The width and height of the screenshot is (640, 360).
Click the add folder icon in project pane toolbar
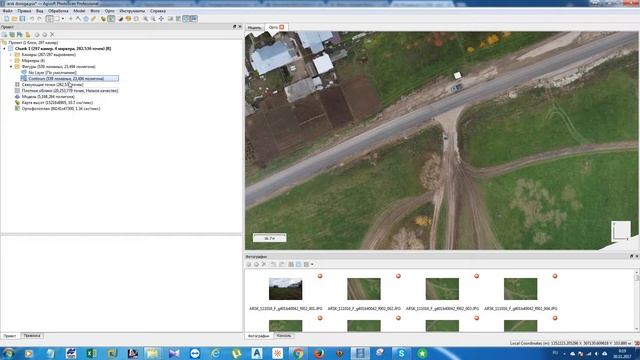pyautogui.click(x=28, y=35)
